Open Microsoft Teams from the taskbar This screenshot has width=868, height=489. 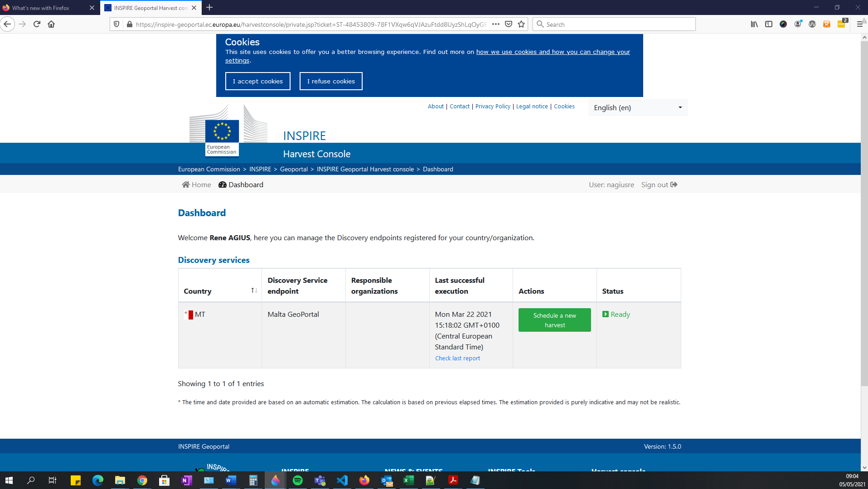click(x=320, y=480)
